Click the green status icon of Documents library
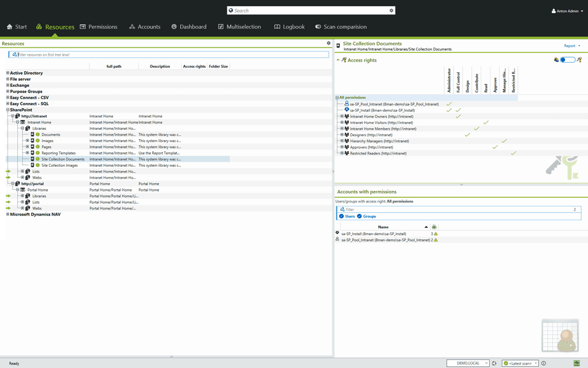The image size is (588, 368). tap(37, 135)
